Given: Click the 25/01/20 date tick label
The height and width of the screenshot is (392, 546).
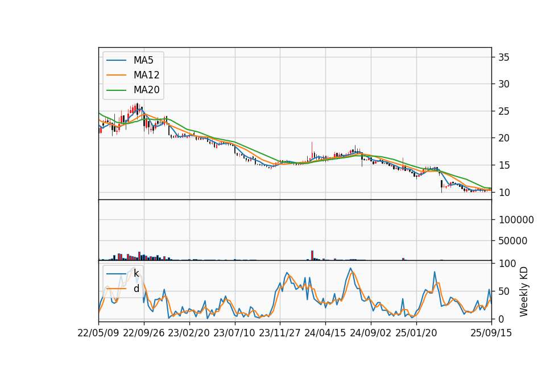Looking at the screenshot, I should (x=416, y=333).
